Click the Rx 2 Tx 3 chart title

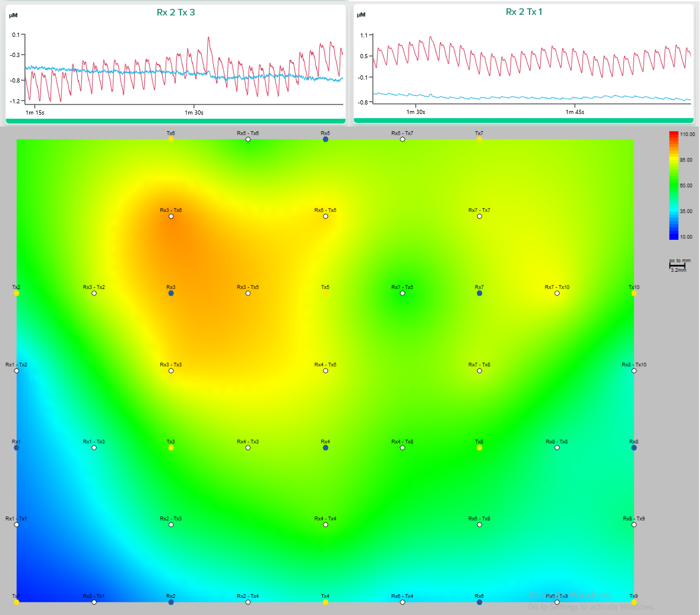(x=176, y=12)
